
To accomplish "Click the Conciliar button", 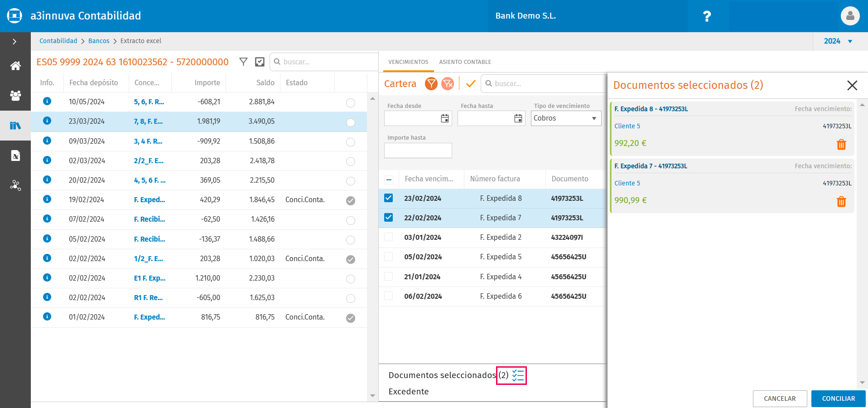I will point(839,398).
